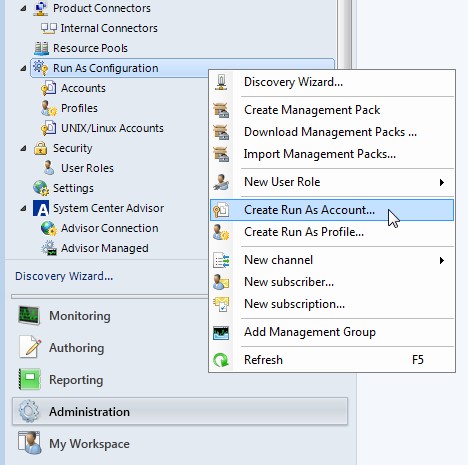Click the User Roles person icon

(x=49, y=168)
